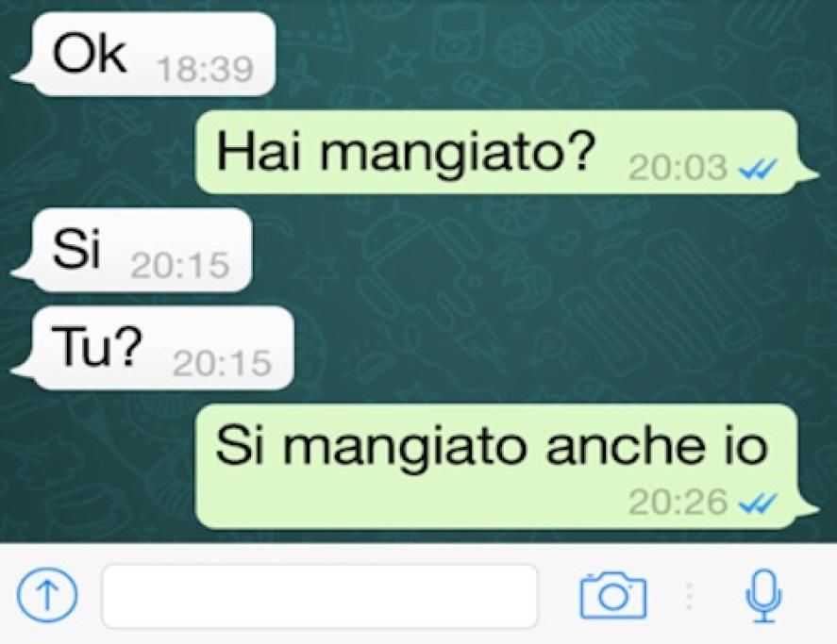This screenshot has width=837, height=644.
Task: Select the 'Ok' received message bubble
Action: 144,55
